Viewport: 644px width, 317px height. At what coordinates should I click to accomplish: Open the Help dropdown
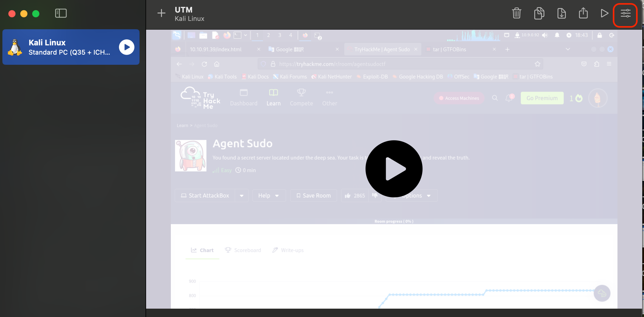click(x=269, y=196)
